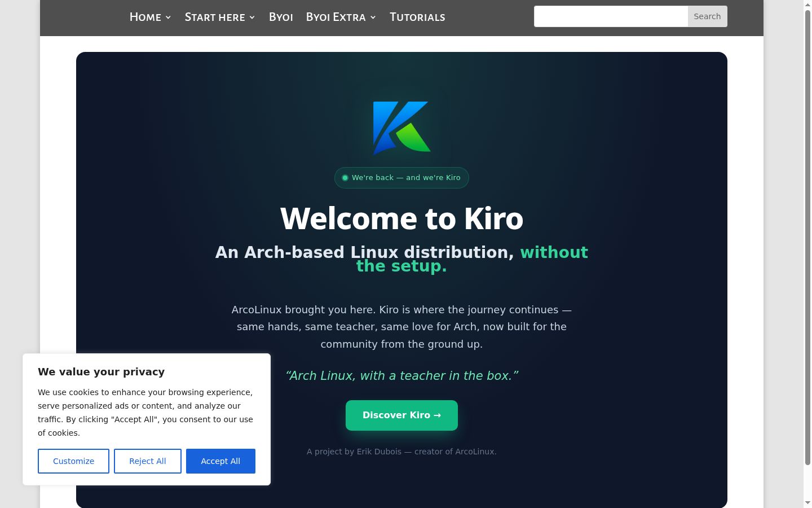Open the Start Here menu
Screen dimensions: 812x508
pyautogui.click(x=215, y=17)
